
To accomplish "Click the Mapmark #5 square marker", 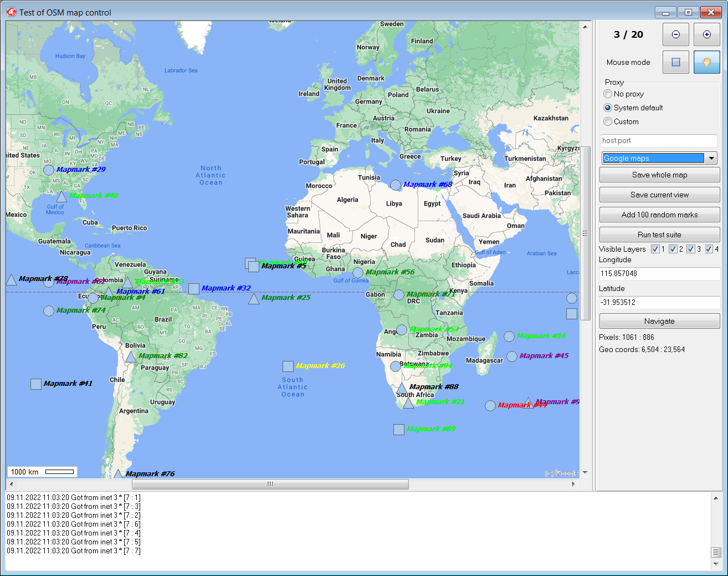I will [254, 267].
